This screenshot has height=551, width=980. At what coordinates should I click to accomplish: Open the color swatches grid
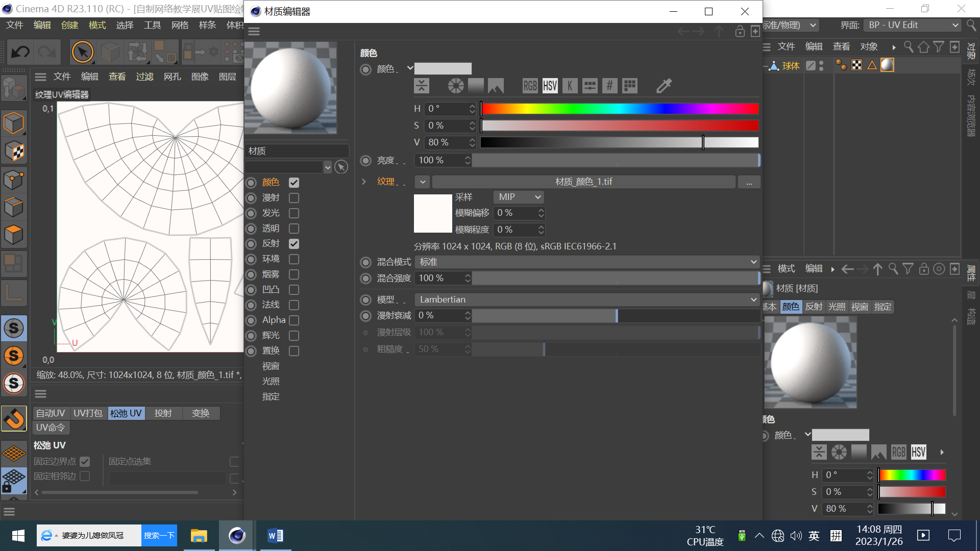click(x=630, y=86)
